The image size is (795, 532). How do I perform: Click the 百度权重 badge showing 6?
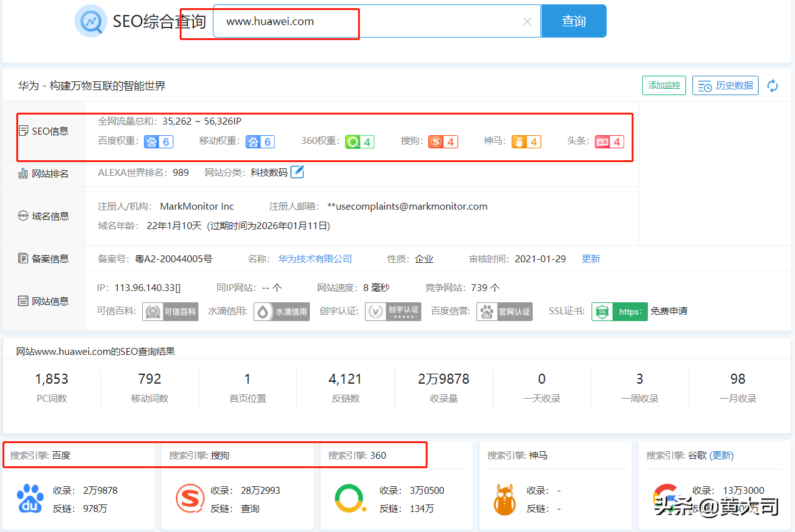coord(158,141)
